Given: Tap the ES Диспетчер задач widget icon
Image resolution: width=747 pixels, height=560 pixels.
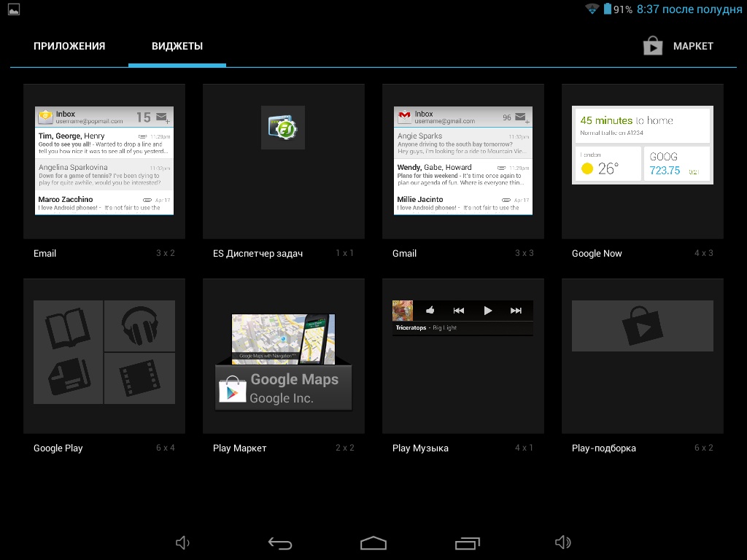Looking at the screenshot, I should 283,128.
